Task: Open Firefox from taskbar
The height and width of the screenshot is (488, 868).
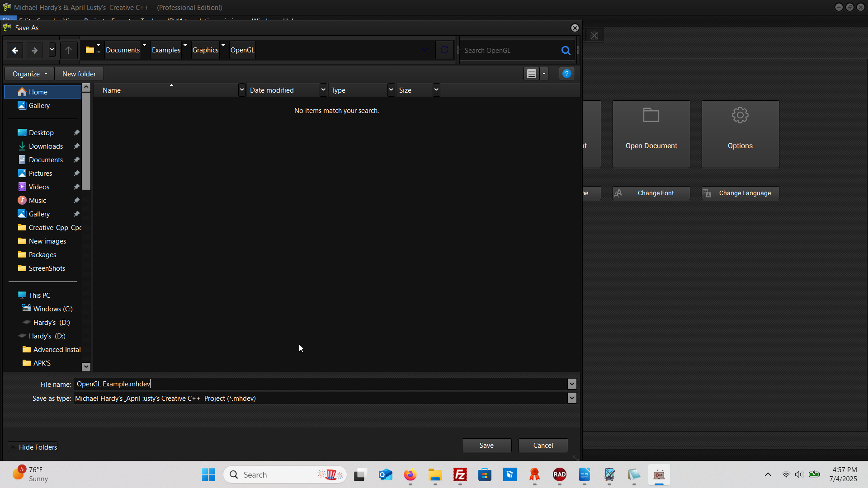Action: pos(410,474)
